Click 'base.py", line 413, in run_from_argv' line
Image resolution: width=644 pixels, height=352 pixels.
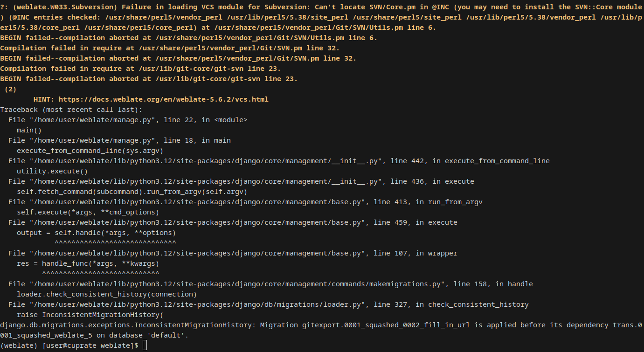coord(245,202)
